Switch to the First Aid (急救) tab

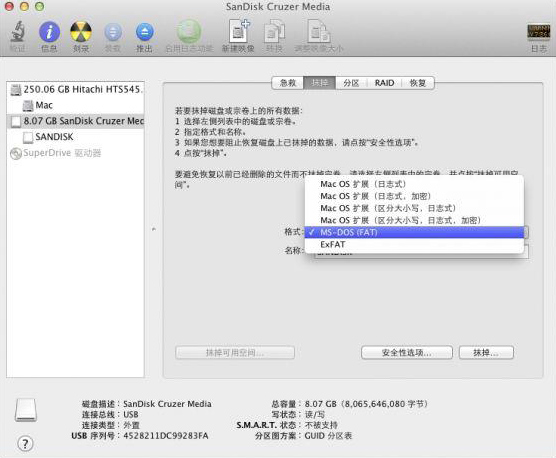pos(288,83)
